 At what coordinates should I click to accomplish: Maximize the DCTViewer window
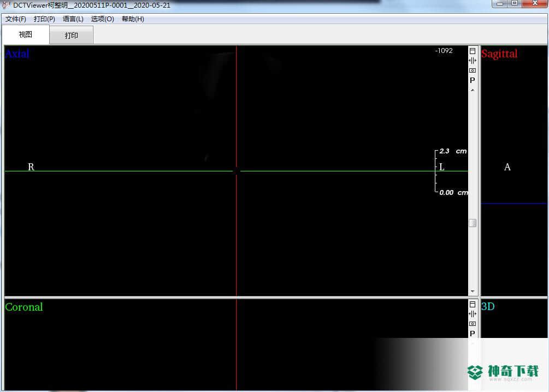tap(515, 3)
